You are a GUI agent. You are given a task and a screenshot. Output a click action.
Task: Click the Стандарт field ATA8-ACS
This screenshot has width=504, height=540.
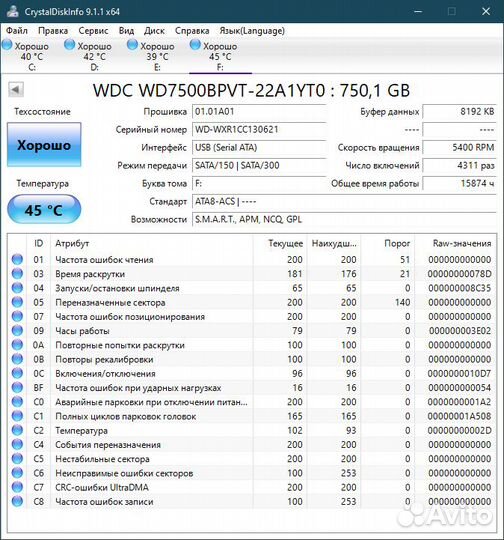344,201
